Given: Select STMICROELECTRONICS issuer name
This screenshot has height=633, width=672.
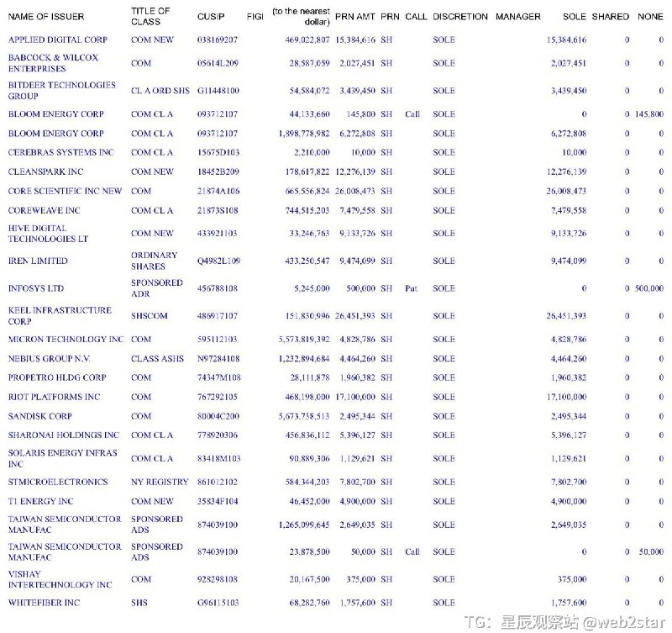Looking at the screenshot, I should (x=58, y=482).
